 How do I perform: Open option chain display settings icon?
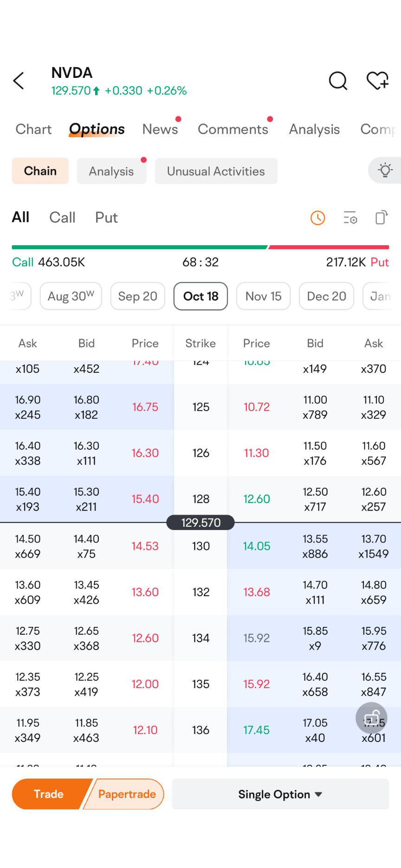(x=350, y=217)
